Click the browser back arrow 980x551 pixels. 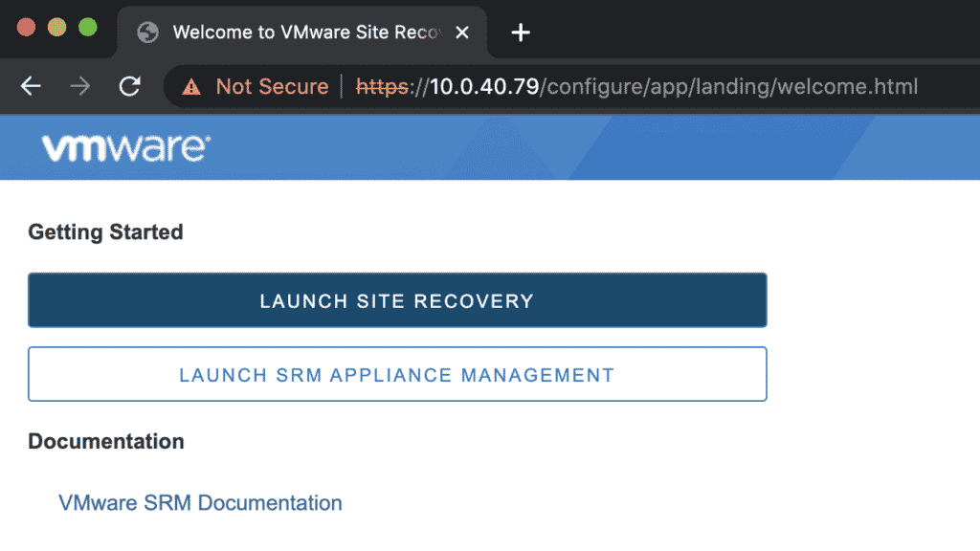click(32, 87)
